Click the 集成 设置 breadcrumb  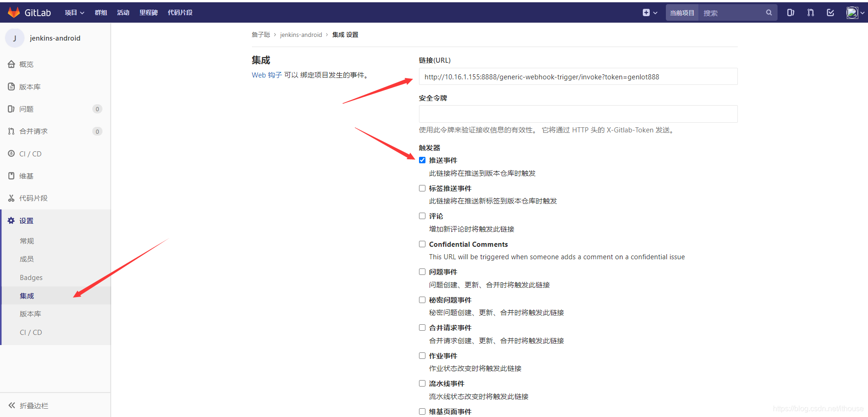coord(345,35)
